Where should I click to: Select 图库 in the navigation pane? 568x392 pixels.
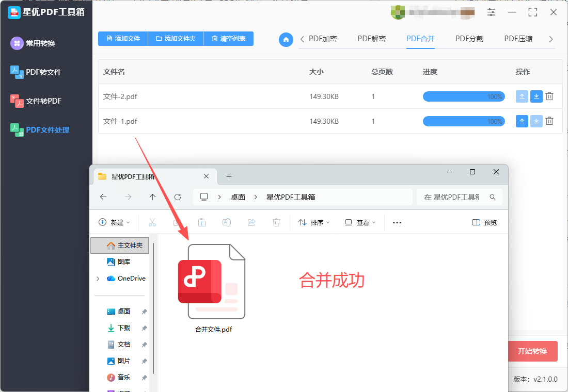coord(120,262)
